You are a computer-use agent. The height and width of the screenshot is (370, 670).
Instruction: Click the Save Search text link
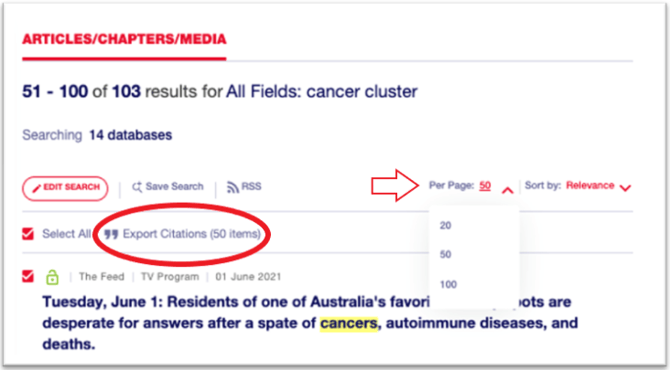[174, 186]
